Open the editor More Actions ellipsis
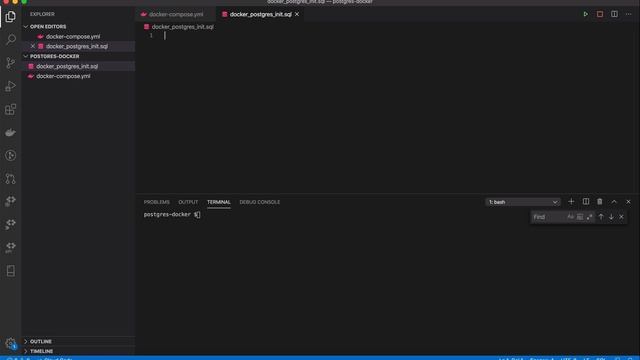The image size is (640, 360). pyautogui.click(x=629, y=14)
